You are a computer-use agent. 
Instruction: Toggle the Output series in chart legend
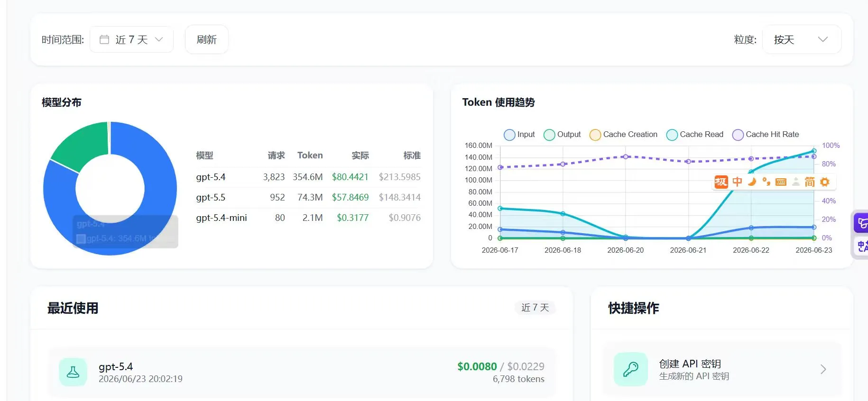[562, 135]
